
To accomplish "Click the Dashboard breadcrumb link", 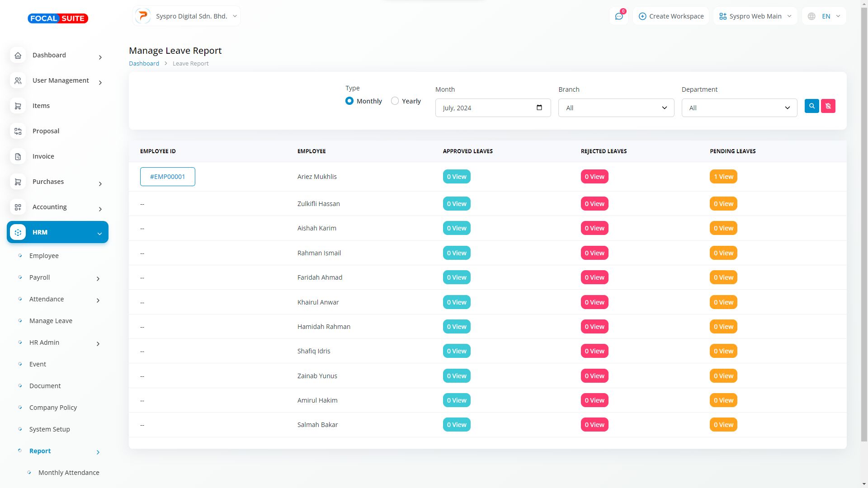I will point(144,64).
